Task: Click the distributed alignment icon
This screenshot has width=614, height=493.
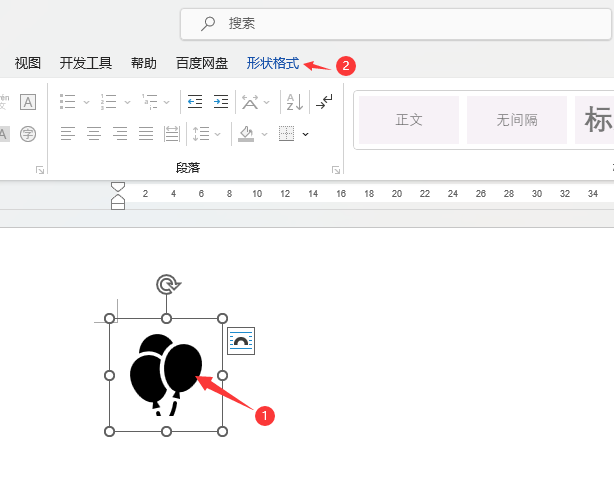Action: point(172,134)
